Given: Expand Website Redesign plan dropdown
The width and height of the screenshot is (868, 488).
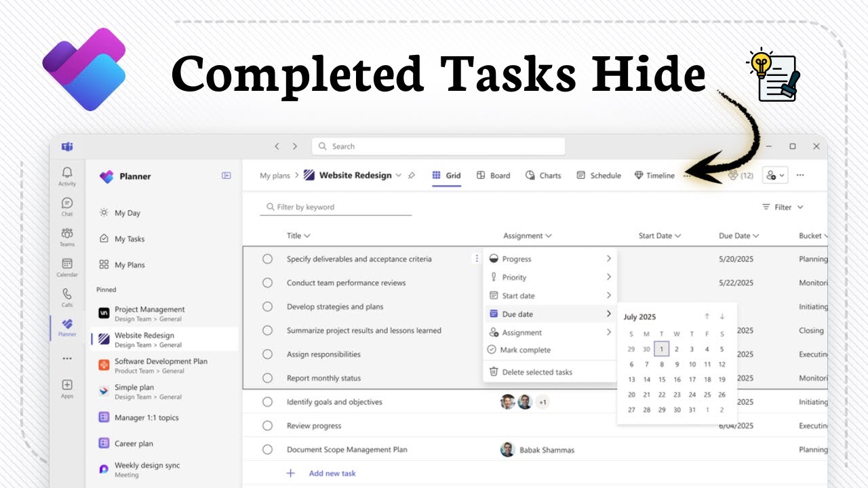Looking at the screenshot, I should (x=398, y=176).
